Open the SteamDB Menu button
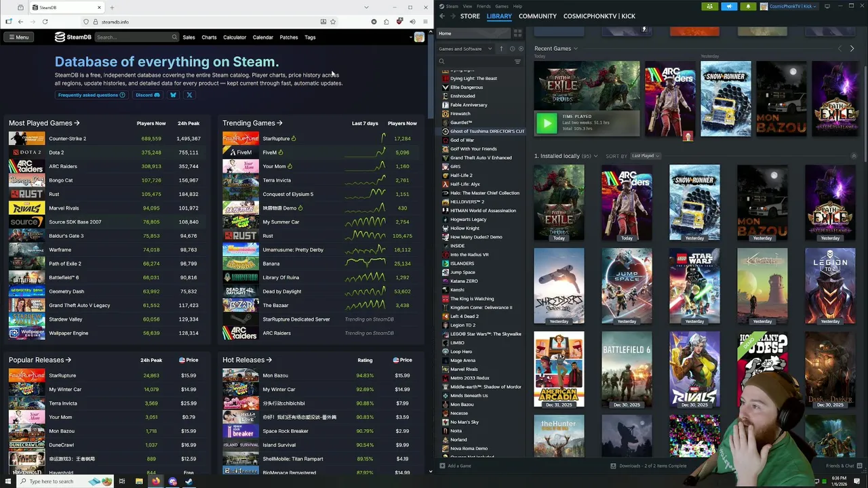Image resolution: width=868 pixels, height=488 pixels. click(18, 37)
